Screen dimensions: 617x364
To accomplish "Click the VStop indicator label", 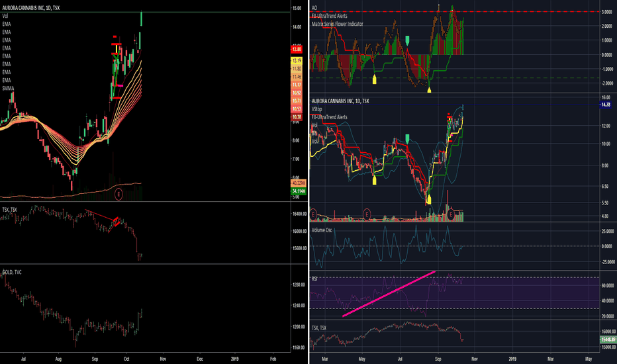I will (x=316, y=109).
